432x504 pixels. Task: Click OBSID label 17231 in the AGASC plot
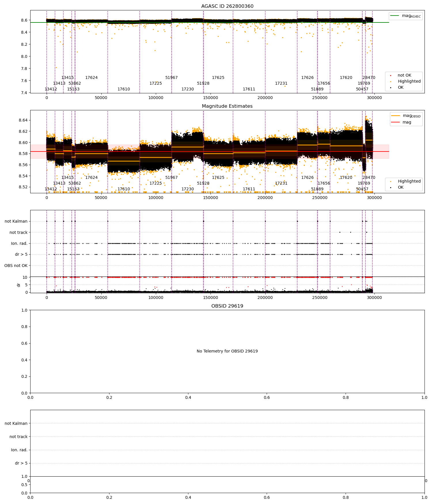pos(281,84)
